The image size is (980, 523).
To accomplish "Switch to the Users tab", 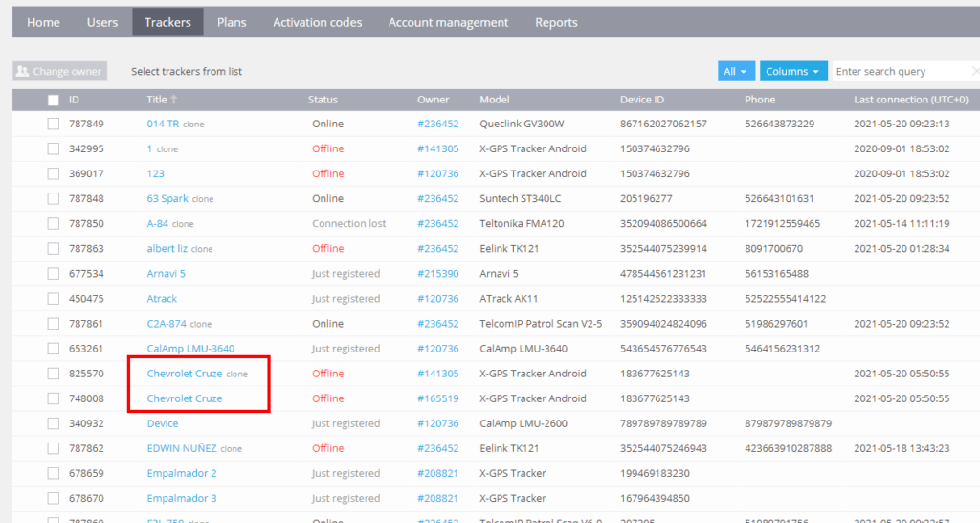I will [102, 23].
